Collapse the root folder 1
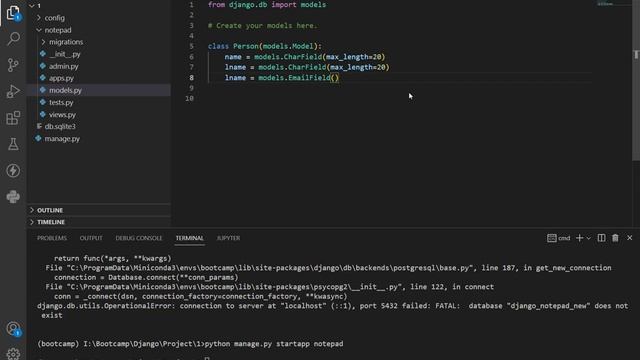640x360 pixels. tap(99, 6)
